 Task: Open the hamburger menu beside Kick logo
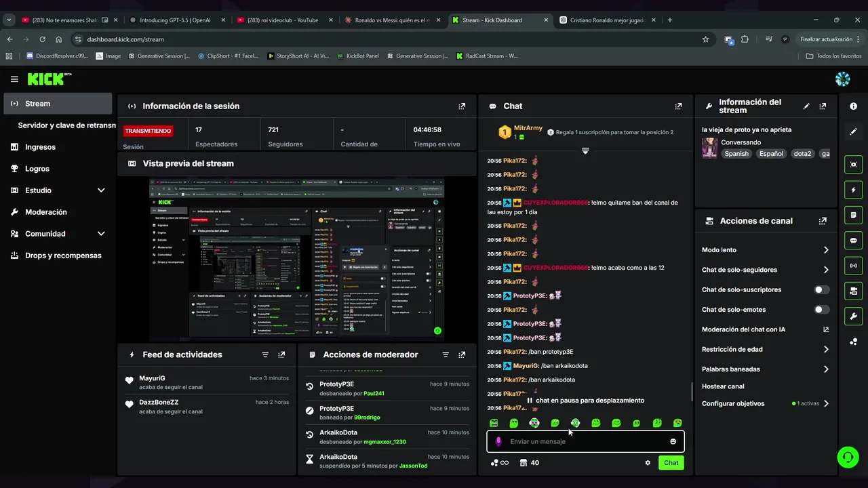[x=14, y=79]
